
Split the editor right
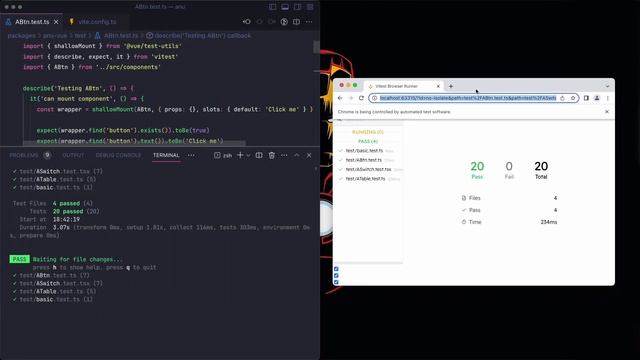tap(297, 22)
